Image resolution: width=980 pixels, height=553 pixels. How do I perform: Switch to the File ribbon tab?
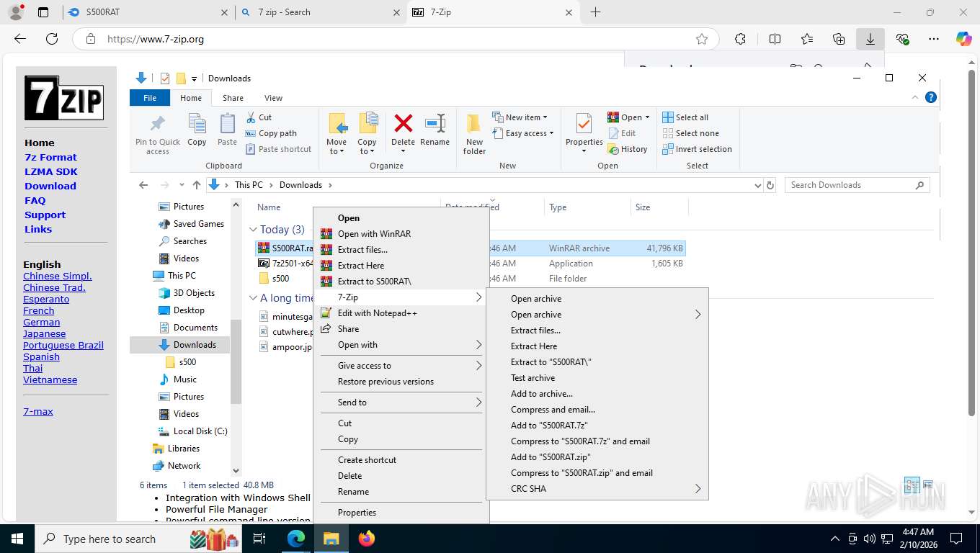tap(150, 98)
